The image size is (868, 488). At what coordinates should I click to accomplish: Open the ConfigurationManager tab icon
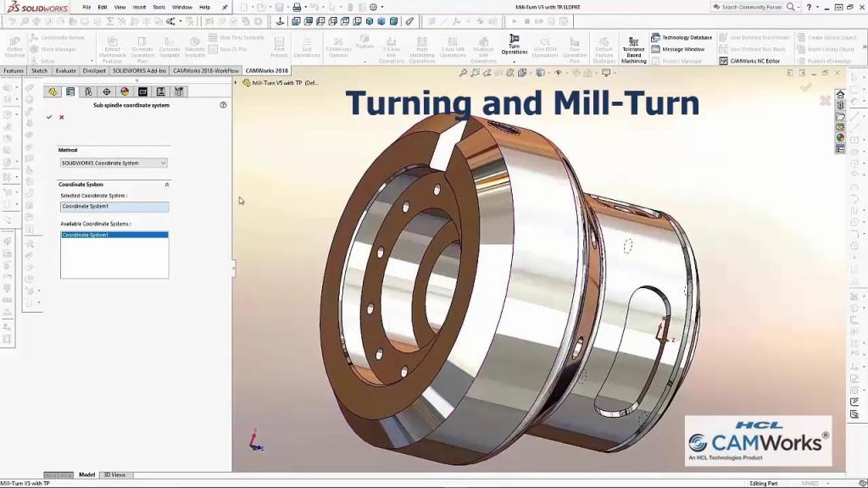88,91
